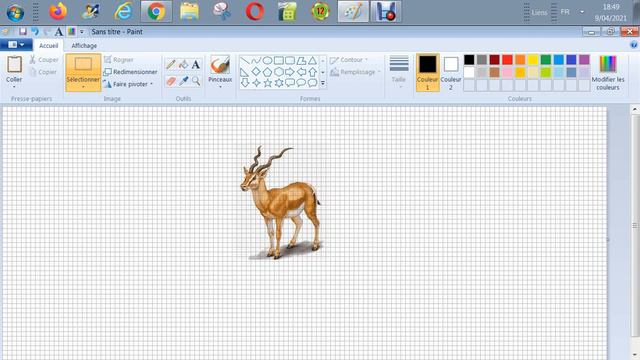Choose the Four-point star shape
The image size is (640, 360).
pos(256,83)
